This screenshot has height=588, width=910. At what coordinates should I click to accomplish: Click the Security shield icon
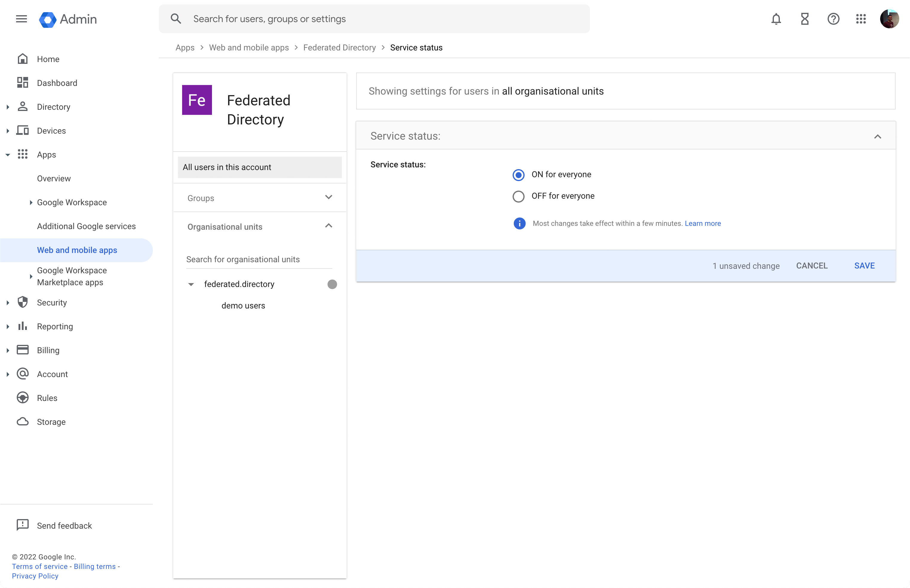[22, 302]
